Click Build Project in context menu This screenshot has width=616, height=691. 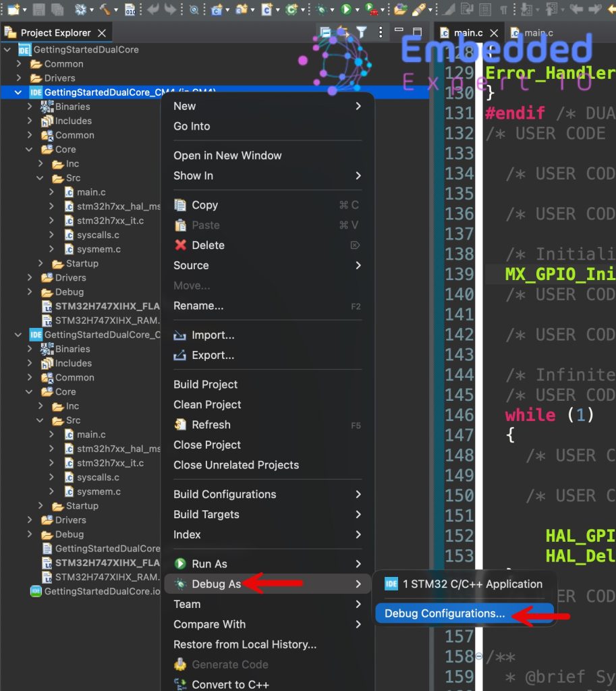point(206,385)
